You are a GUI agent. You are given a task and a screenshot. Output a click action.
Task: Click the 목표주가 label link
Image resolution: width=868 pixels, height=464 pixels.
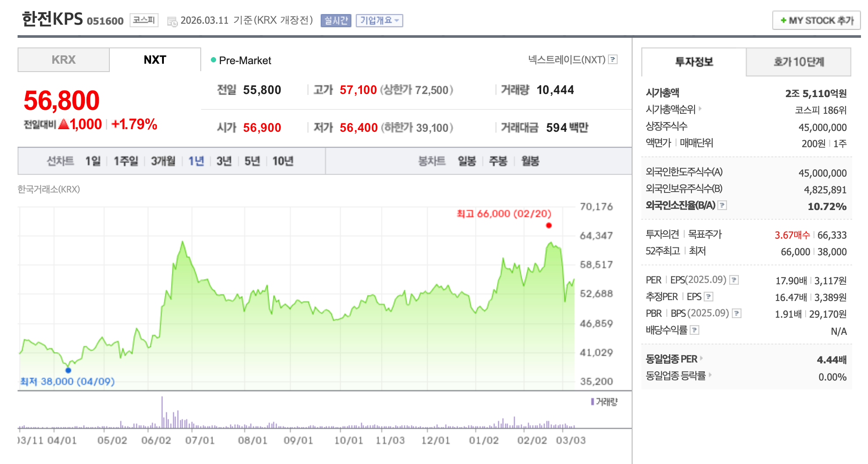[705, 234]
